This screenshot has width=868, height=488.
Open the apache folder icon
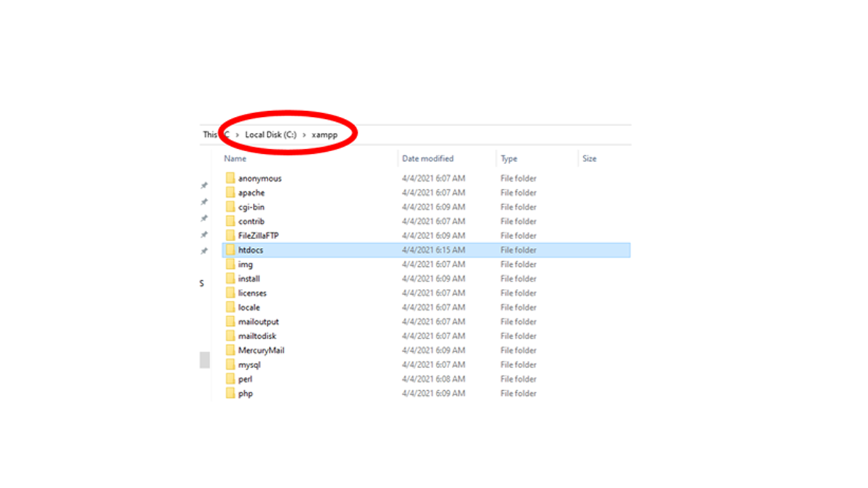tap(232, 193)
